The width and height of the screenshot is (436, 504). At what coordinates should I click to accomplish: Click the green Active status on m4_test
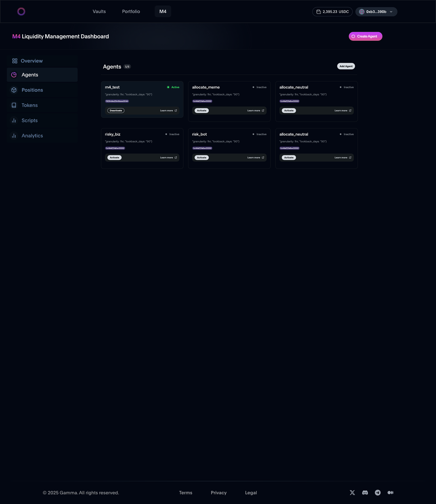(173, 87)
